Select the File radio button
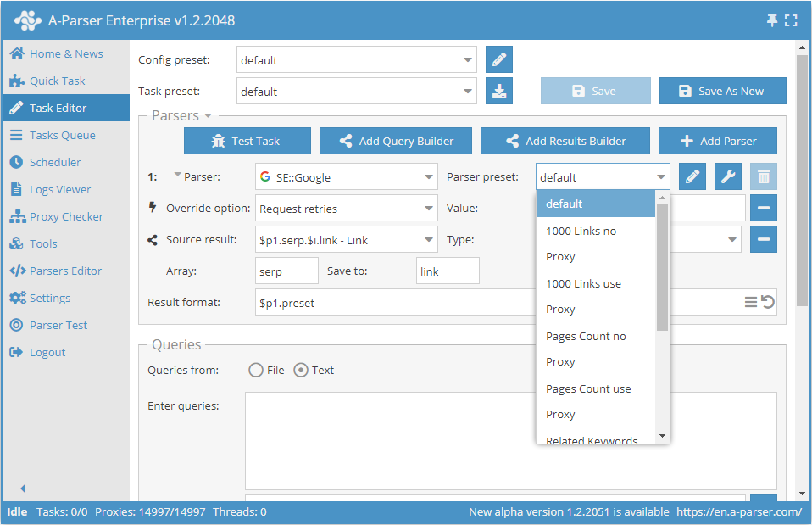 (x=256, y=370)
